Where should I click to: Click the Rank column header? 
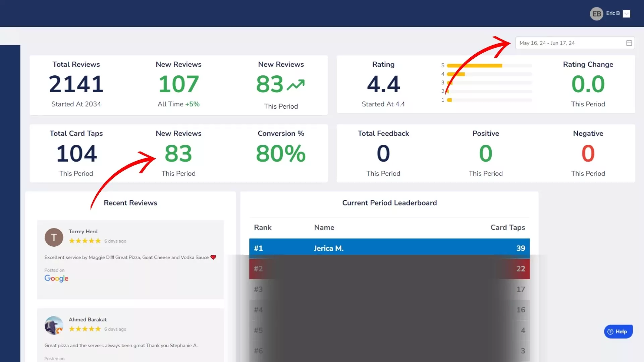coord(263,227)
